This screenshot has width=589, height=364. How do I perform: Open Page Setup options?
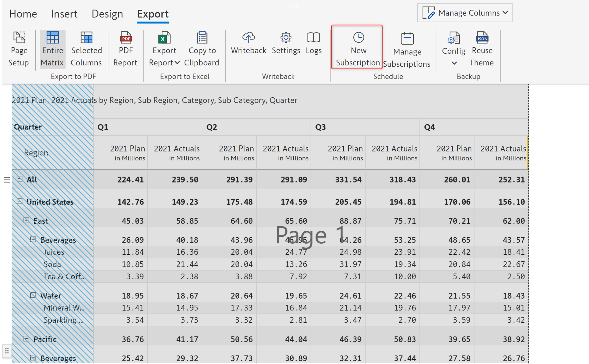(x=19, y=49)
